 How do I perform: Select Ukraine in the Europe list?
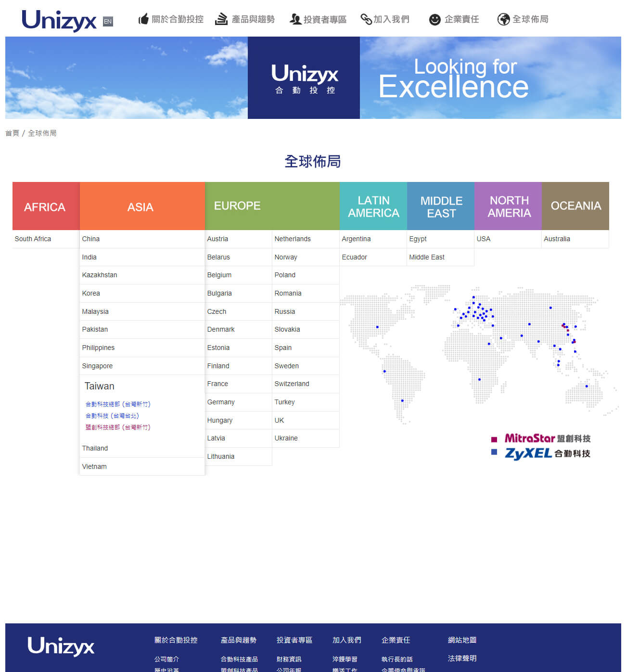pyautogui.click(x=306, y=439)
